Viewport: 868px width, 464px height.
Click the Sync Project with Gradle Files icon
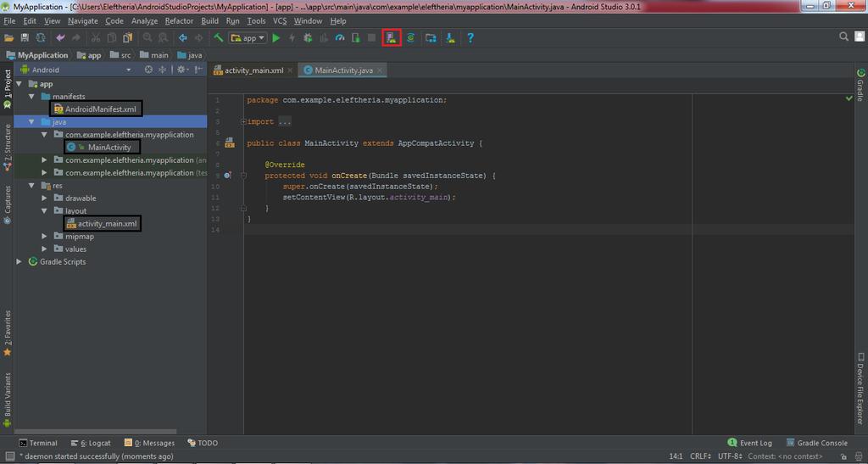[410, 37]
